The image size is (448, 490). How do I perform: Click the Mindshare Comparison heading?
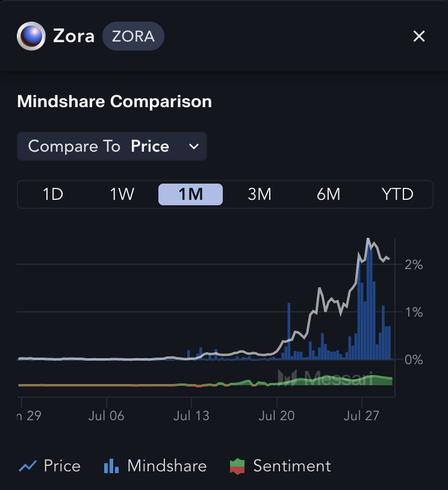point(114,102)
